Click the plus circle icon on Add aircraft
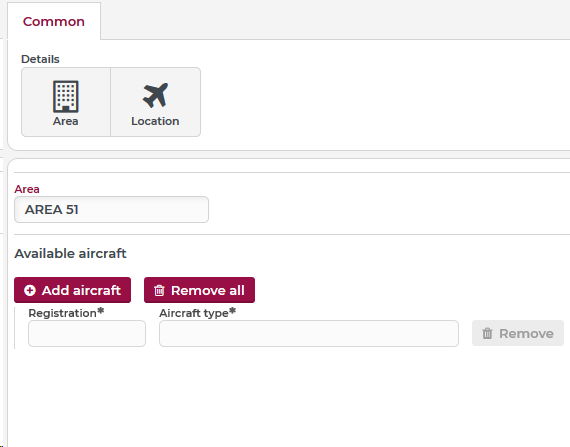This screenshot has width=570, height=447. (30, 290)
